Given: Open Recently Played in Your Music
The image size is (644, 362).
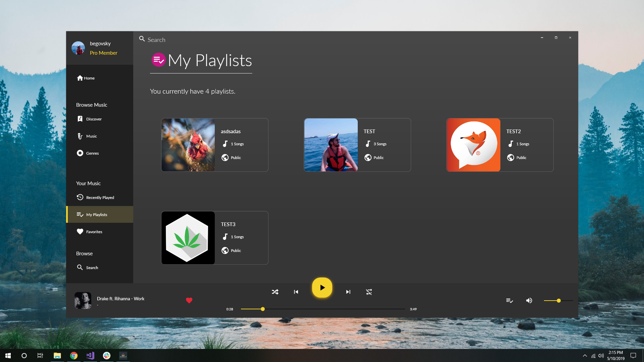Looking at the screenshot, I should click(100, 197).
